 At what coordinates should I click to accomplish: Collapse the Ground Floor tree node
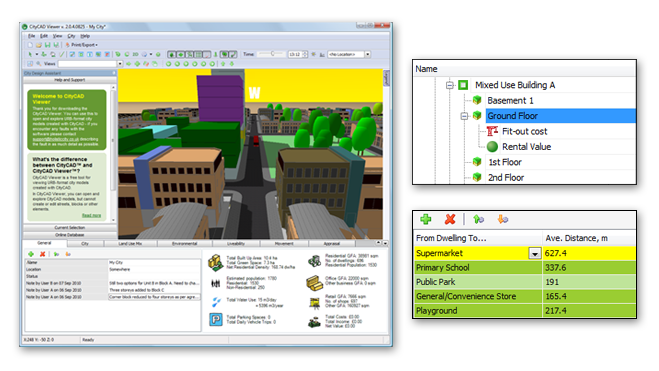(464, 116)
